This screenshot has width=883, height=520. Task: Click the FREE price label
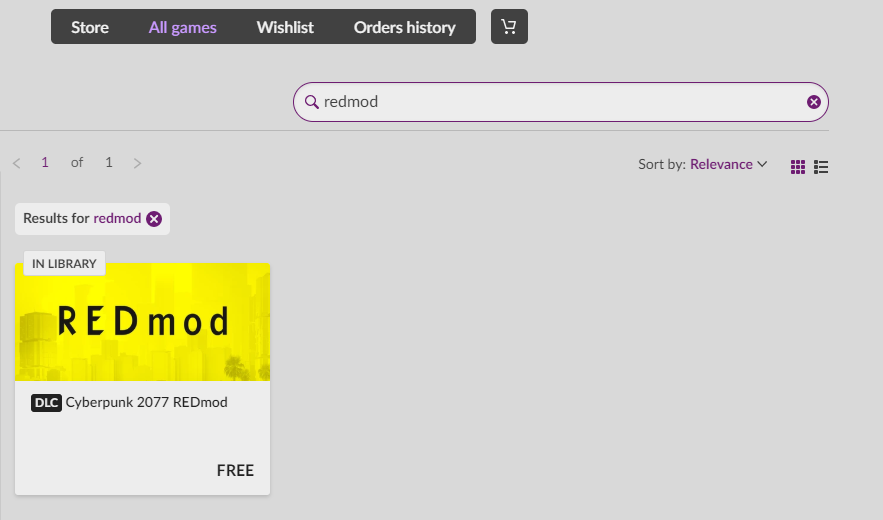point(235,470)
